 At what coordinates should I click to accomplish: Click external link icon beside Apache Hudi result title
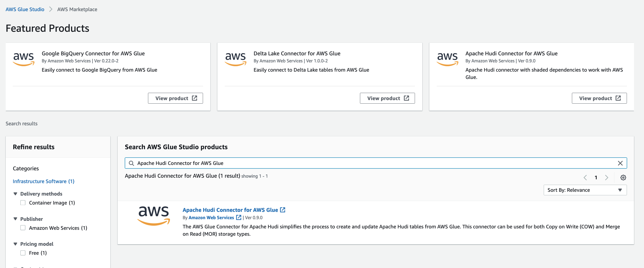click(283, 210)
